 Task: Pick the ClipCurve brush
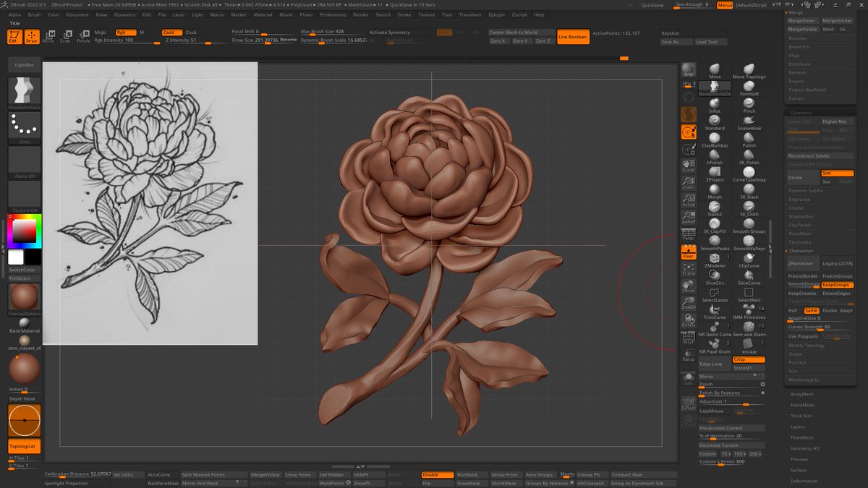click(749, 259)
